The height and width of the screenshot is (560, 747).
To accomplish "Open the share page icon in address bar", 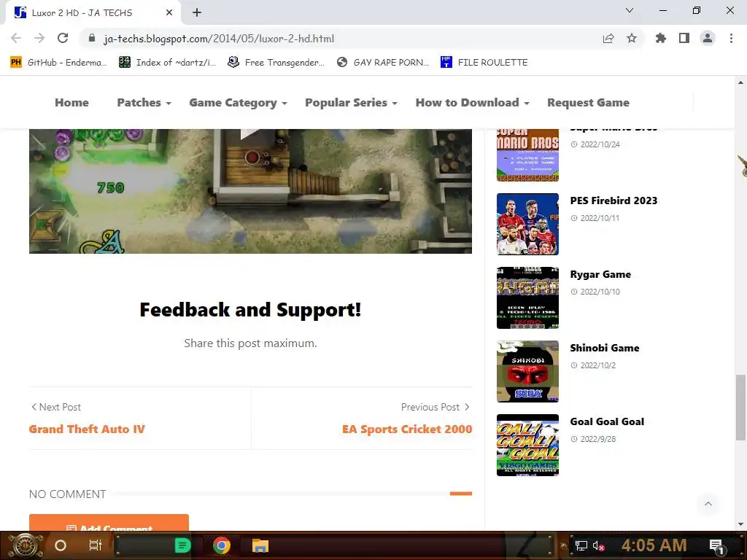I will coord(608,38).
